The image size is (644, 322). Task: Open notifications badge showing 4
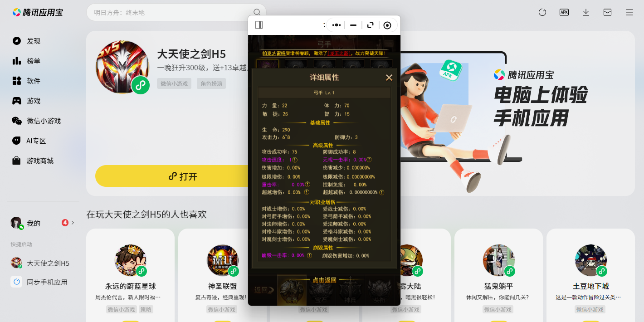pos(65,223)
